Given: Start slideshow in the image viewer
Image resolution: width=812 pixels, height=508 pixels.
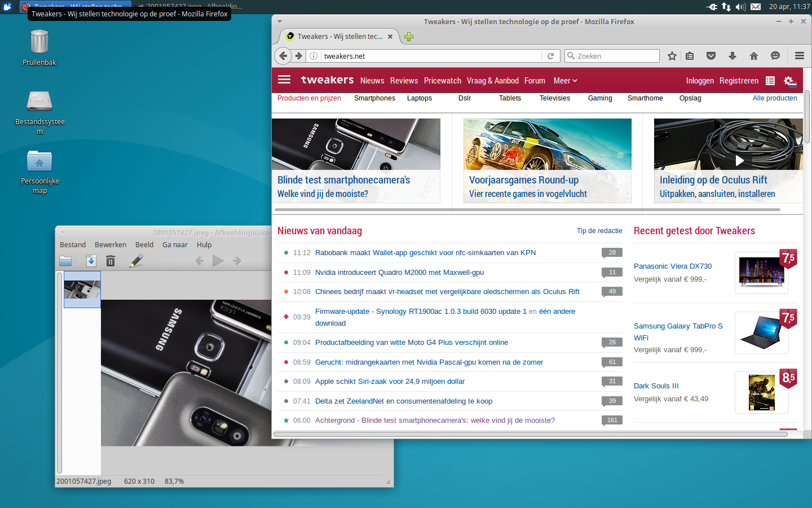Looking at the screenshot, I should click(218, 261).
